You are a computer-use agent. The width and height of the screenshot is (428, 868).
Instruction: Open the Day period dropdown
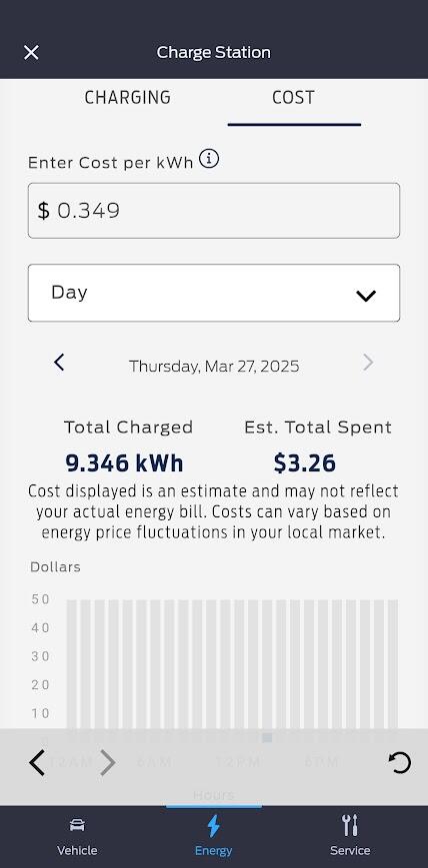pos(213,293)
